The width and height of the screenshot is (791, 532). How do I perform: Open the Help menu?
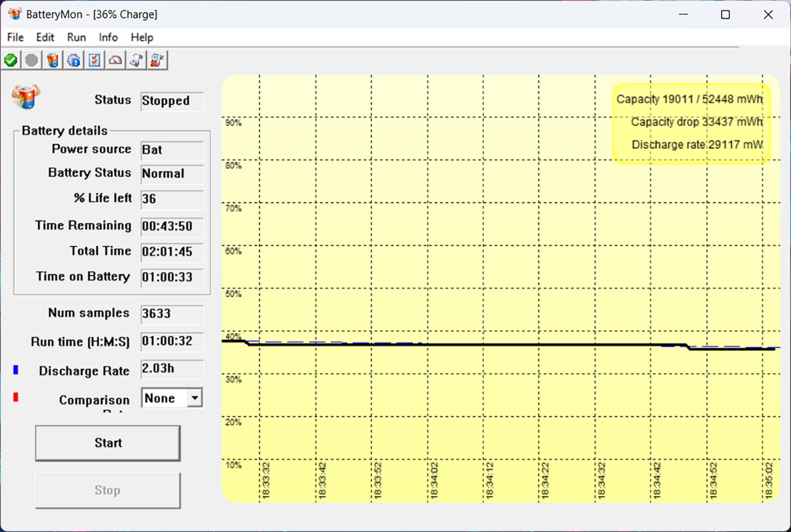(142, 37)
